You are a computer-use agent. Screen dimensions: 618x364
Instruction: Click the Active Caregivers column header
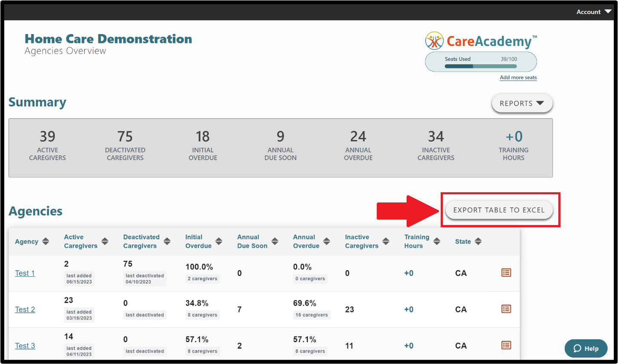click(x=81, y=241)
